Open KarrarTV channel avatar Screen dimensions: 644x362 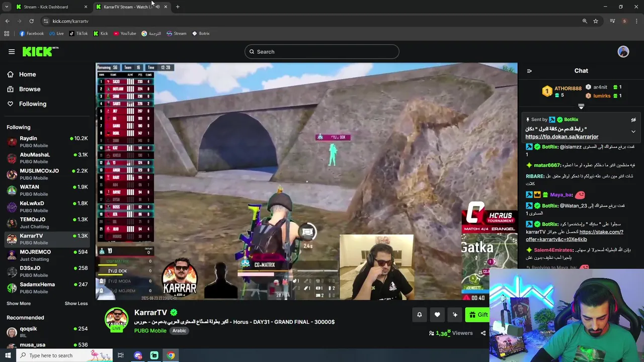(x=116, y=320)
